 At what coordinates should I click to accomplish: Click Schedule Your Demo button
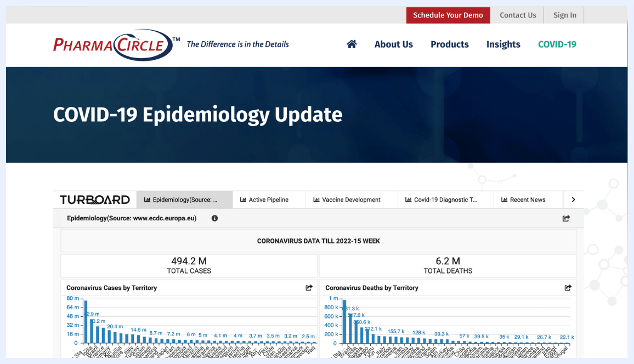[x=448, y=15]
